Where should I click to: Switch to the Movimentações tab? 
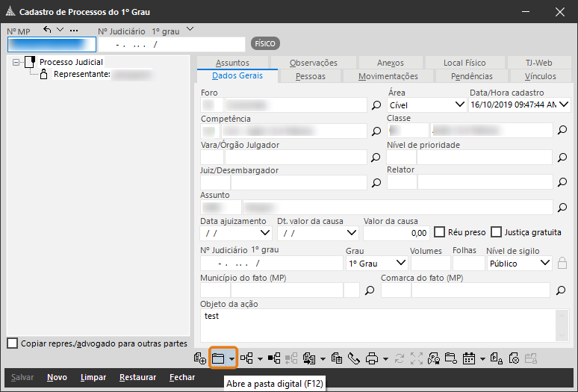coord(388,76)
